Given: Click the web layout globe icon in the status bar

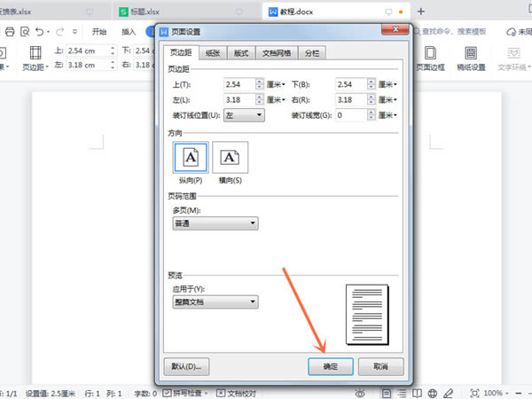Looking at the screenshot, I should tap(433, 394).
